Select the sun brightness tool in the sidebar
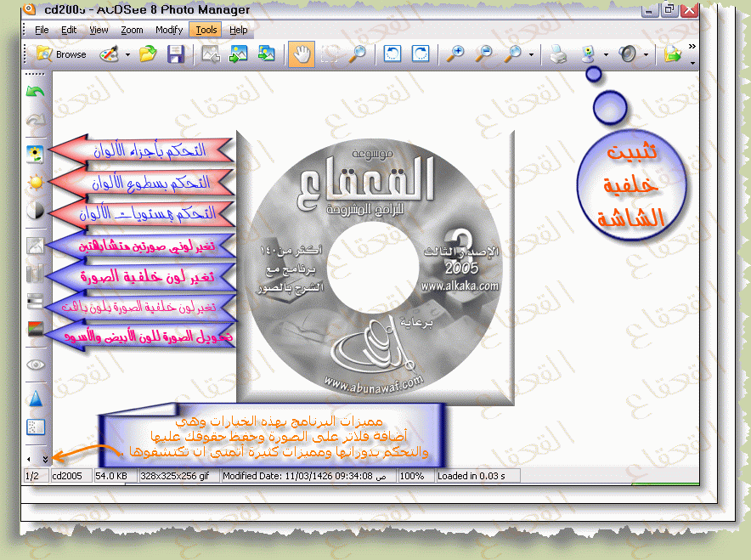Image resolution: width=751 pixels, height=560 pixels. [36, 182]
